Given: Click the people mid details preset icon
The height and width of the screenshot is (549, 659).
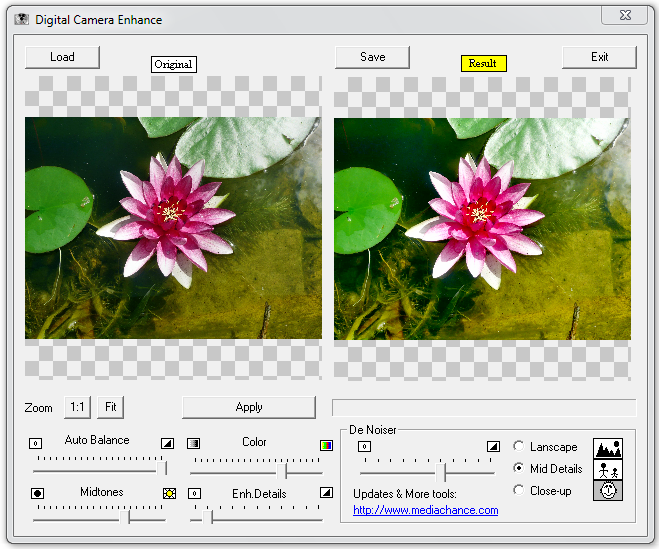Looking at the screenshot, I should pyautogui.click(x=608, y=469).
